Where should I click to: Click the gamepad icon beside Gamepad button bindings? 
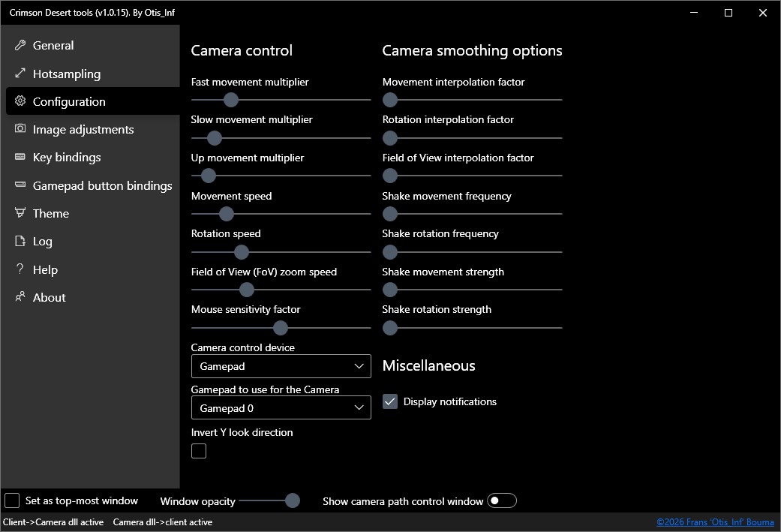click(20, 185)
